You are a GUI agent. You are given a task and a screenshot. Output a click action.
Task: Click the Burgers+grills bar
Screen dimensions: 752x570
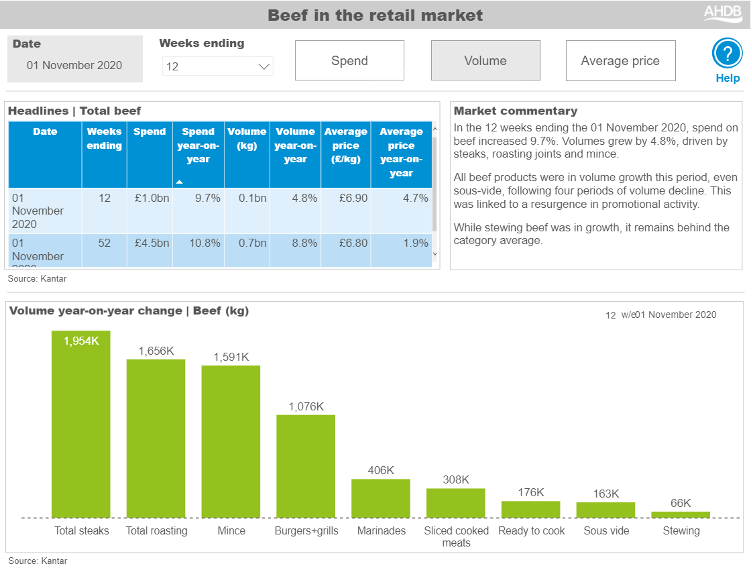click(305, 465)
